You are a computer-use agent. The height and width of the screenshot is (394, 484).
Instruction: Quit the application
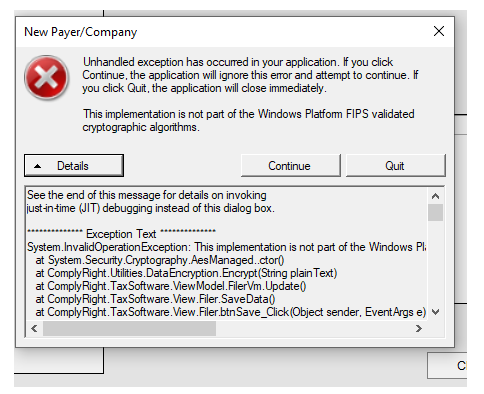396,166
